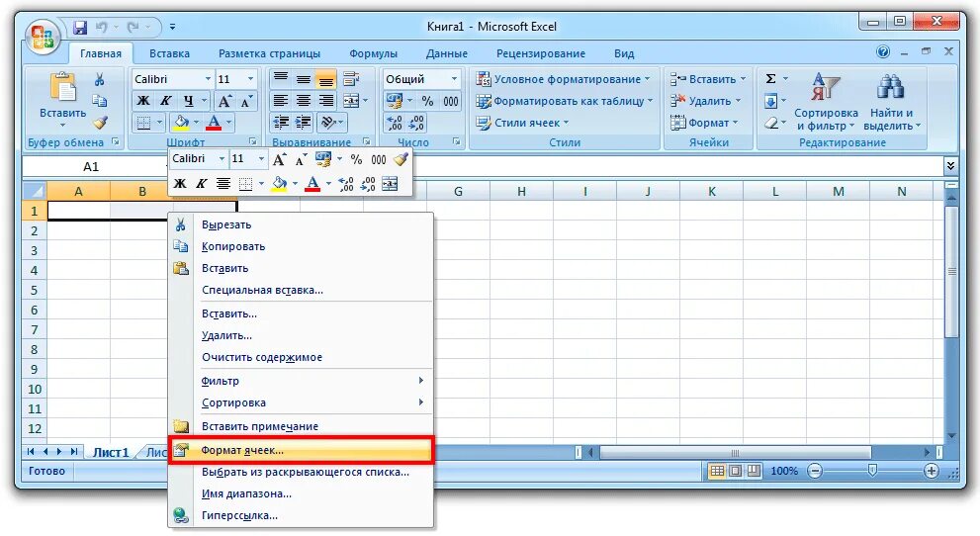The height and width of the screenshot is (536, 980).
Task: Align text left in ribbon
Action: [x=281, y=101]
